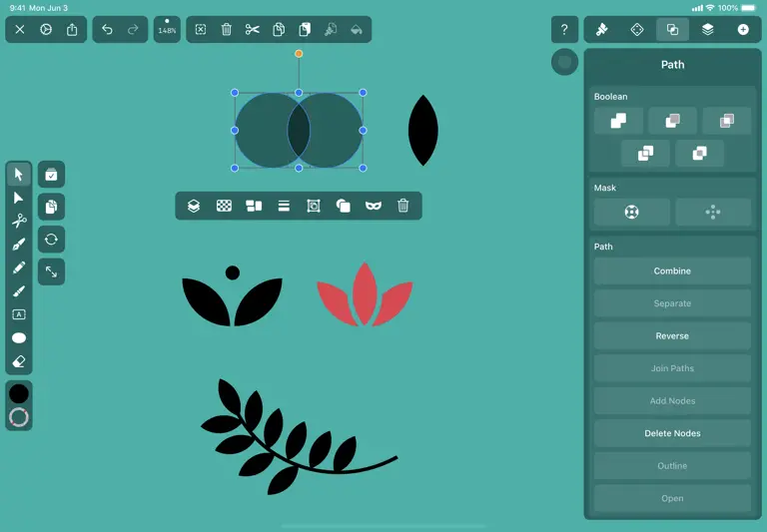Select the Eraser tool
This screenshot has height=532, width=767.
tap(19, 361)
